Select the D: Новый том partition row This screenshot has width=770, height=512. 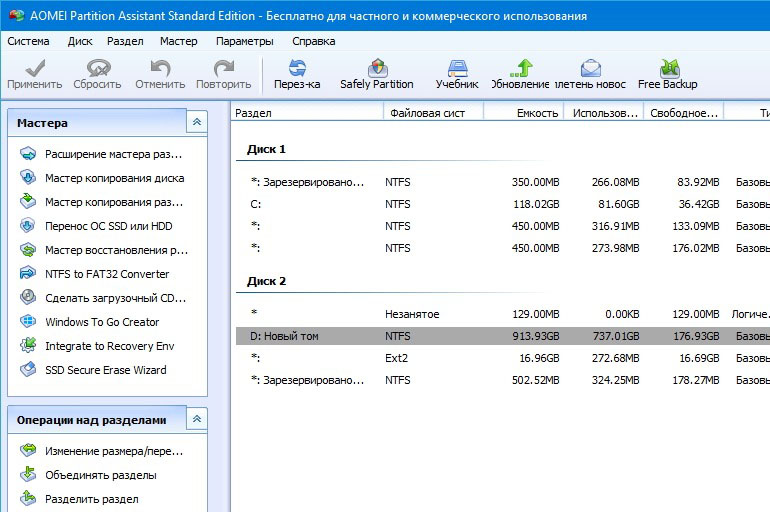click(x=503, y=336)
